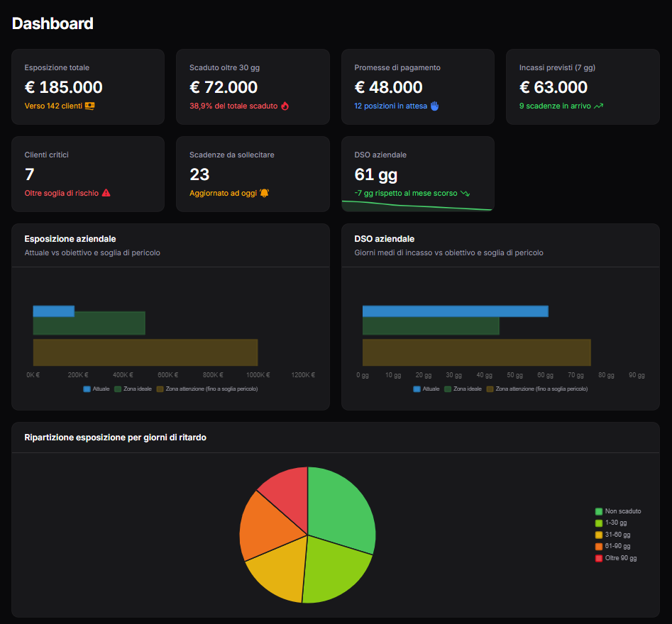The height and width of the screenshot is (624, 672).
Task: Click the green sparkline in DSO aziendale card
Action: (417, 206)
